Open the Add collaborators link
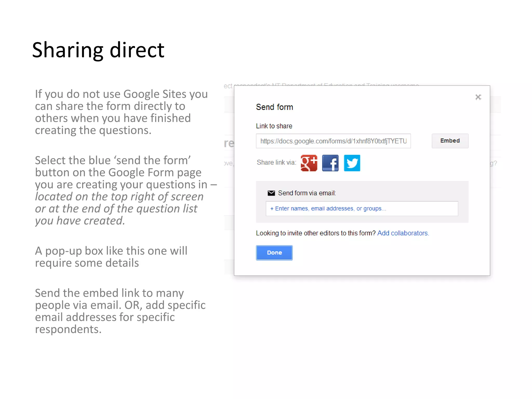Image resolution: width=532 pixels, height=399 pixels. 403,233
